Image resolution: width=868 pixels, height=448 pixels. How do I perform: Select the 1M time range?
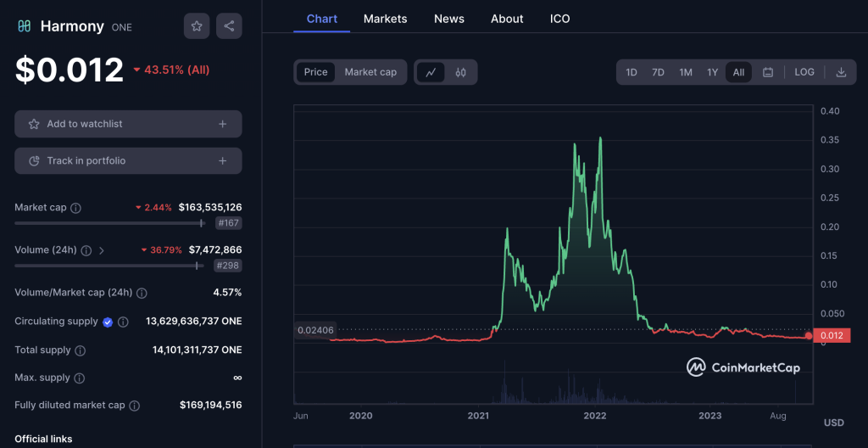[x=685, y=72]
